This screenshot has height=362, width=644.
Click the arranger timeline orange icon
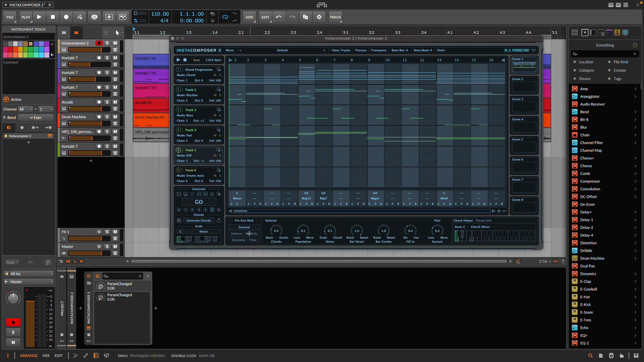76,33
